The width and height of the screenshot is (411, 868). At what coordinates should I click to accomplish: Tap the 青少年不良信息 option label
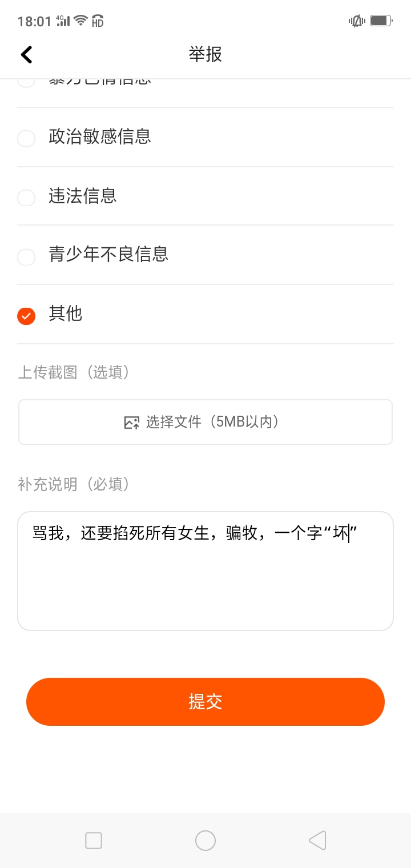108,254
